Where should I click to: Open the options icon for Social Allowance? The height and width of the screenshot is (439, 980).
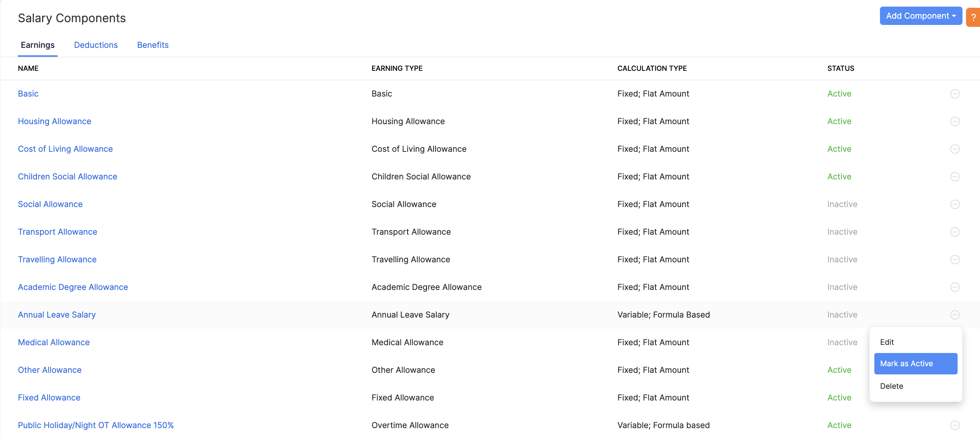click(955, 204)
